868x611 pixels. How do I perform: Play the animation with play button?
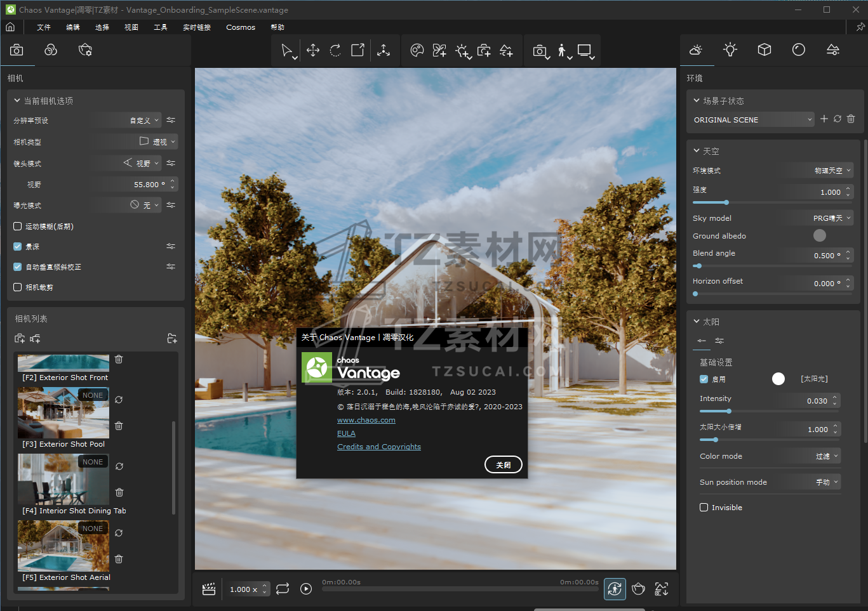pos(306,589)
